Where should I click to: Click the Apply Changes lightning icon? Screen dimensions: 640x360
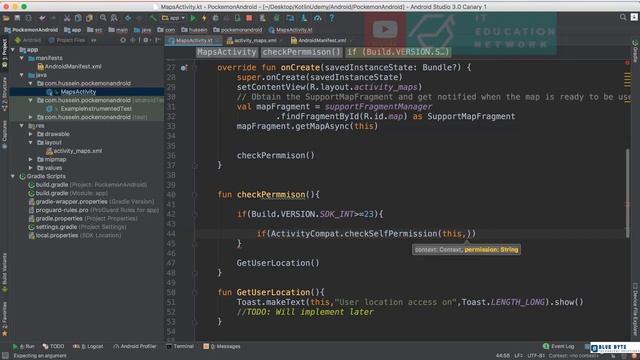[204, 18]
